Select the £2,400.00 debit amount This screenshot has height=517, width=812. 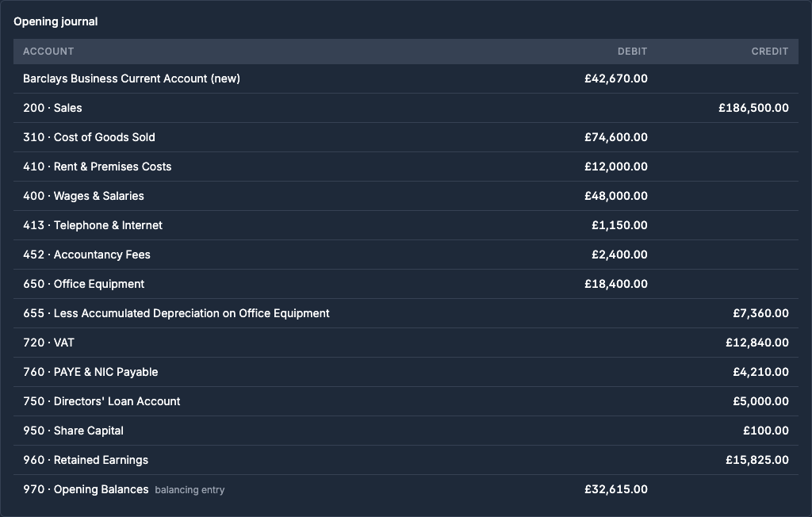click(x=619, y=255)
